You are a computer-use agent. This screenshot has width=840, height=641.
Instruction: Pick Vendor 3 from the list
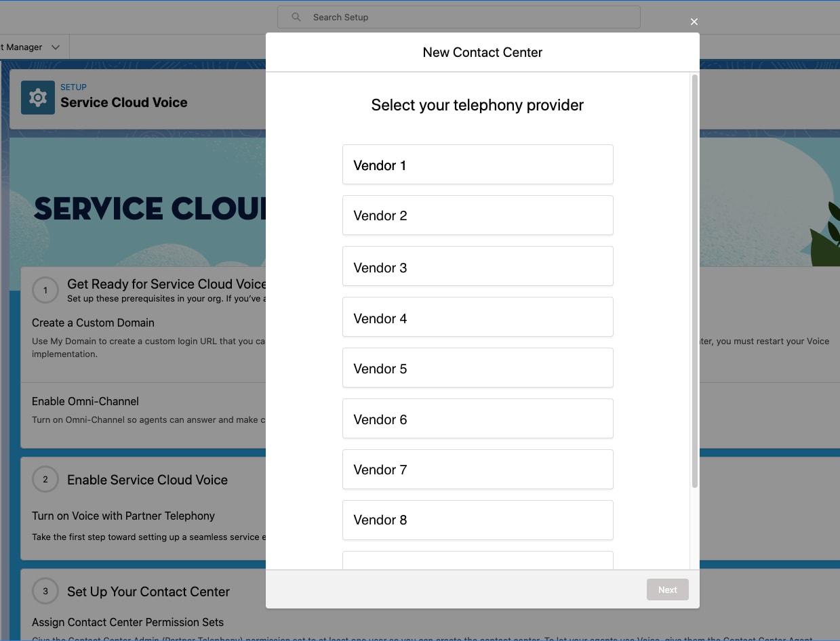(477, 266)
